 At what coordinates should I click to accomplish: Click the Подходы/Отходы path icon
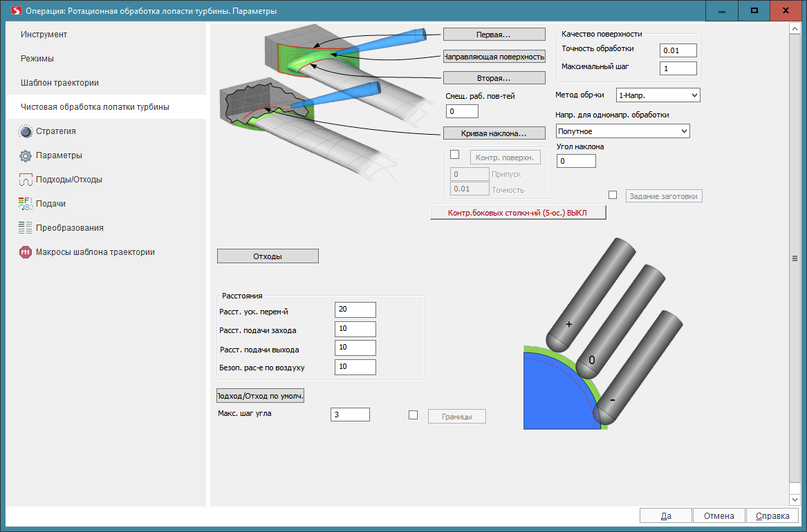(25, 180)
